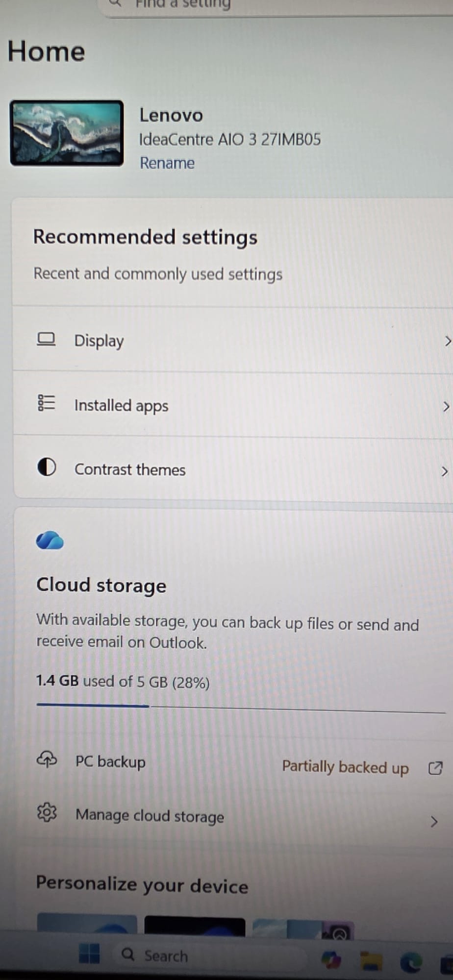Expand the Contrast themes chevron
453x980 pixels.
pos(444,471)
